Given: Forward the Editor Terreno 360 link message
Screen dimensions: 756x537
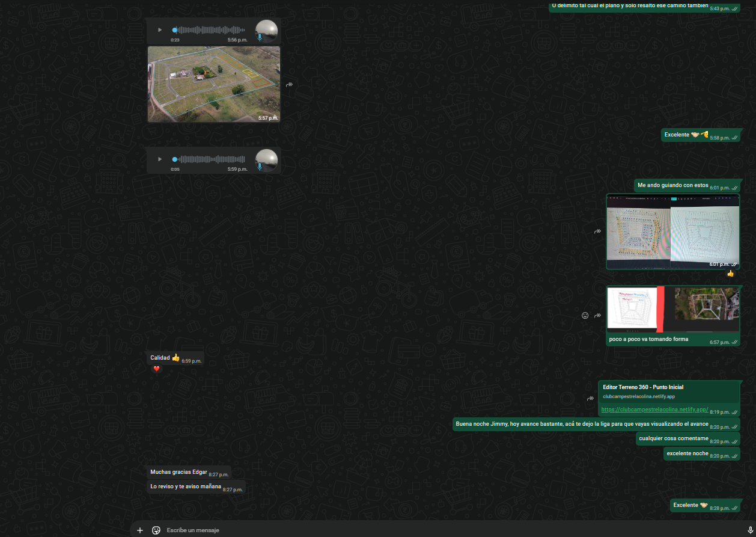Looking at the screenshot, I should [x=590, y=398].
